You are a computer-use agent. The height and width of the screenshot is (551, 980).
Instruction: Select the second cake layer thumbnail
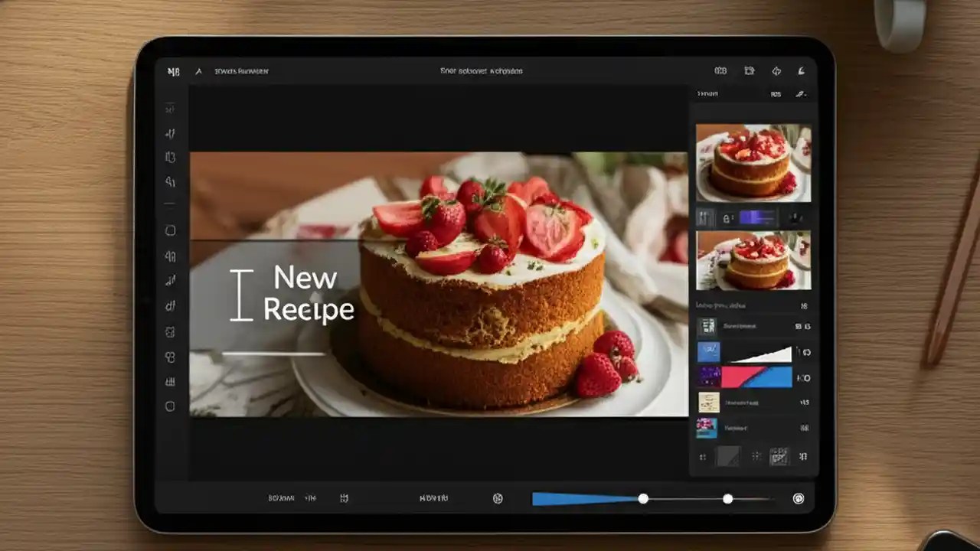753,260
